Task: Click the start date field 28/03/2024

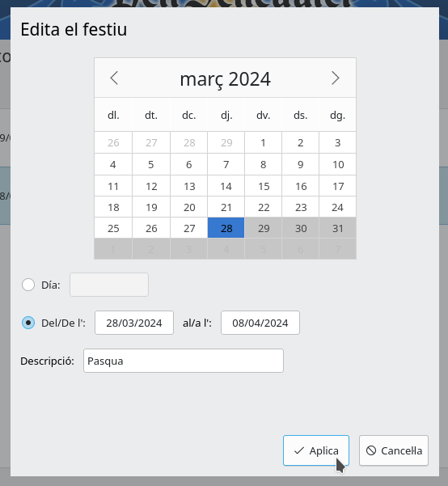Action: pyautogui.click(x=134, y=323)
